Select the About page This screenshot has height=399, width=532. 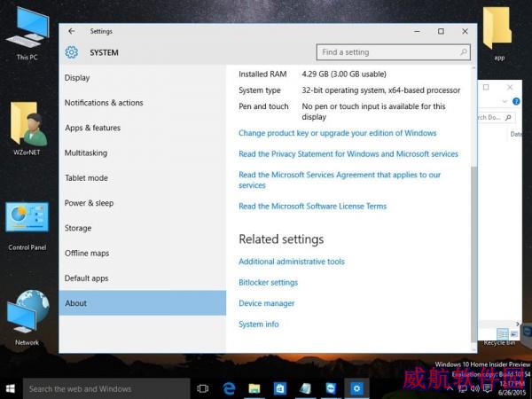(x=143, y=303)
